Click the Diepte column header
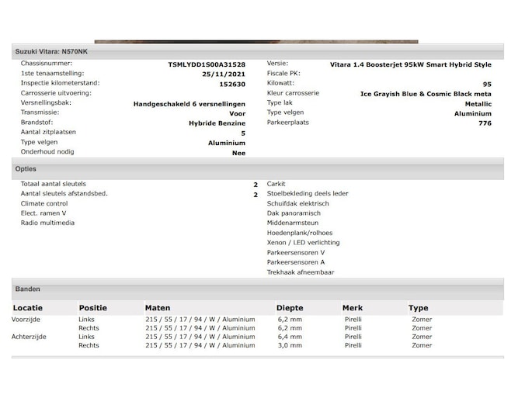Image resolution: width=532 pixels, height=398 pixels. pyautogui.click(x=290, y=308)
